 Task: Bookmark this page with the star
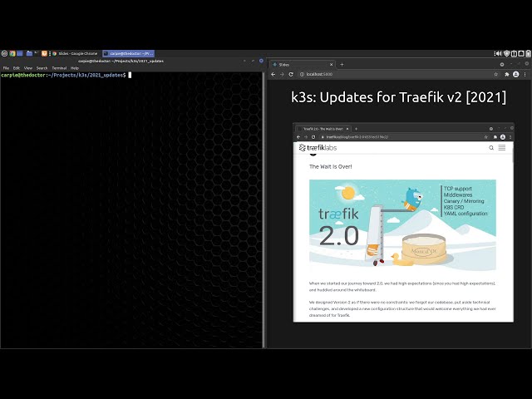click(495, 74)
